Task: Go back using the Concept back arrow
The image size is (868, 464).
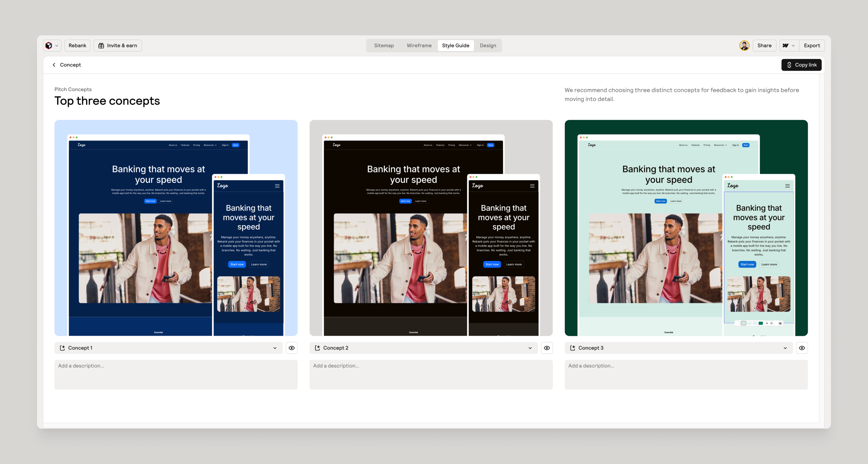Action: tap(54, 65)
